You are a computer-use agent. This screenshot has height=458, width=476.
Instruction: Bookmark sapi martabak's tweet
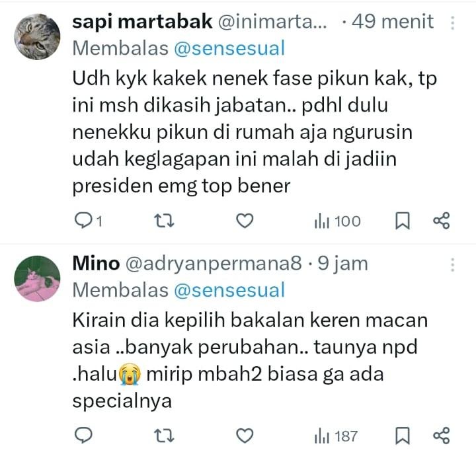tap(401, 221)
